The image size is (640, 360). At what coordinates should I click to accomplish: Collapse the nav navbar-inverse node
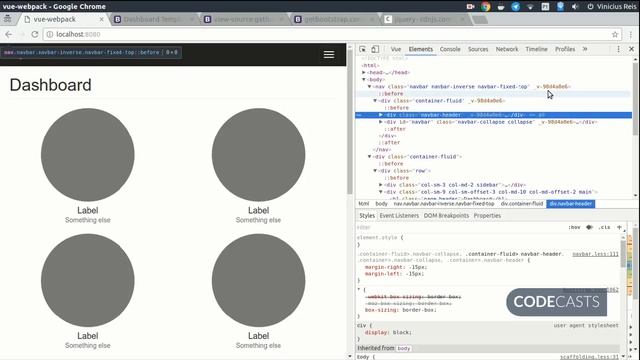click(x=369, y=87)
